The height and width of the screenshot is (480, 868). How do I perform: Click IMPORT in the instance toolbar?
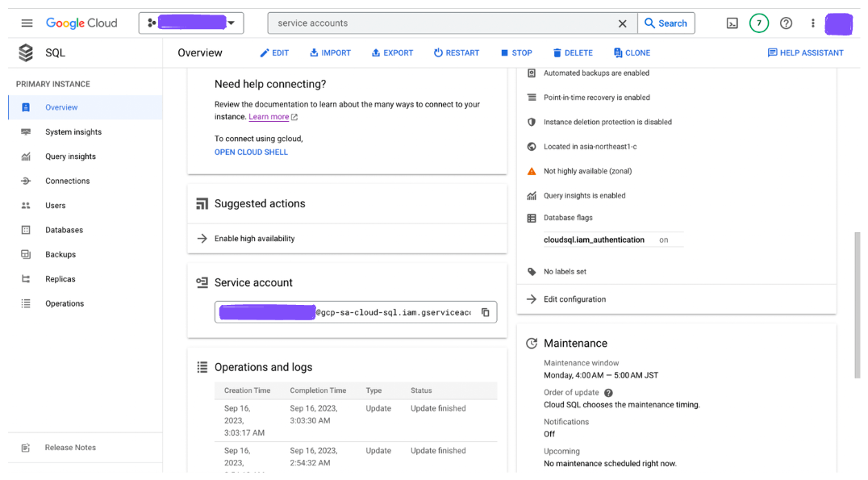click(331, 53)
